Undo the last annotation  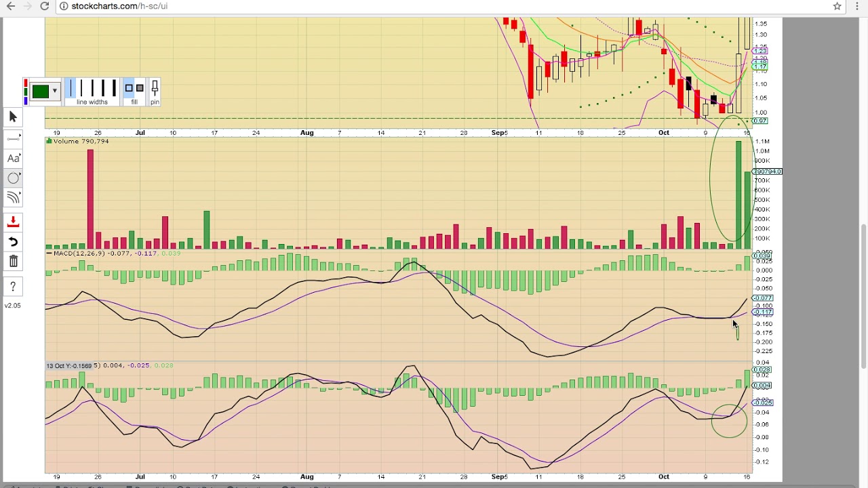pos(13,242)
